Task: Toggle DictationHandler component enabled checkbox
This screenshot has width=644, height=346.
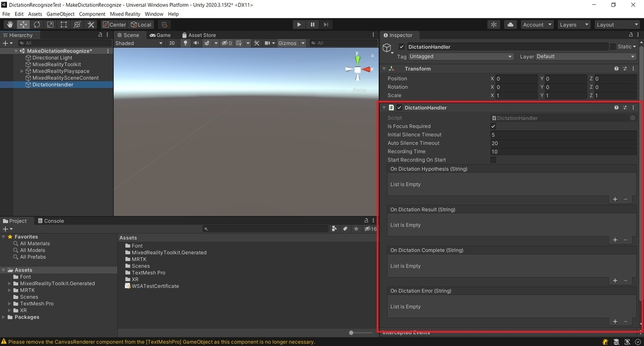Action: pos(399,107)
